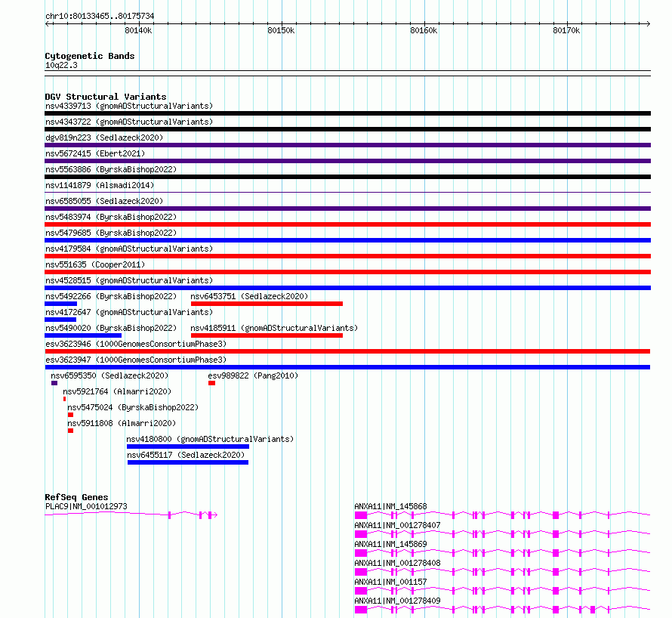Click the thin line under nsv1141879
This screenshot has height=618, width=672.
pos(347,192)
